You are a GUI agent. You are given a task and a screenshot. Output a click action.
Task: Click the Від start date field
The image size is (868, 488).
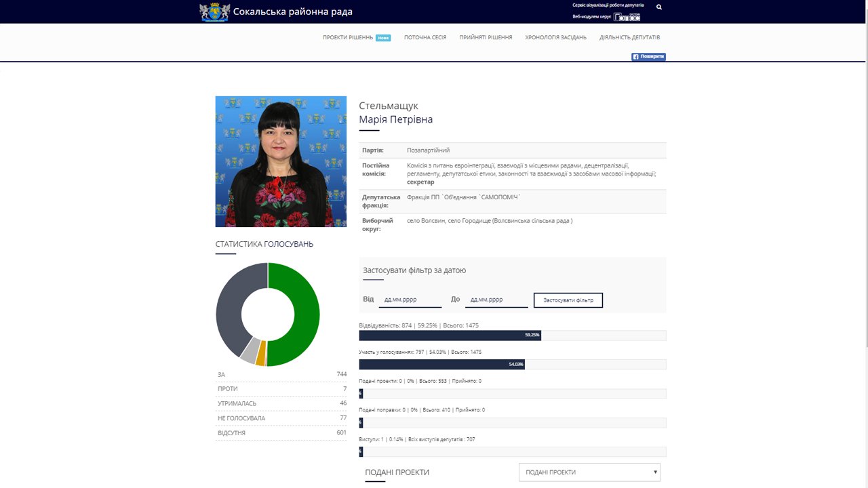pyautogui.click(x=410, y=300)
